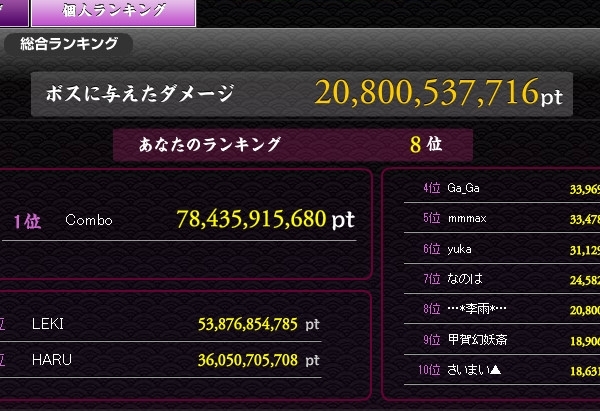Click the あなたのランキング 8位 banner
Screen dimensions: 600x411
click(293, 145)
